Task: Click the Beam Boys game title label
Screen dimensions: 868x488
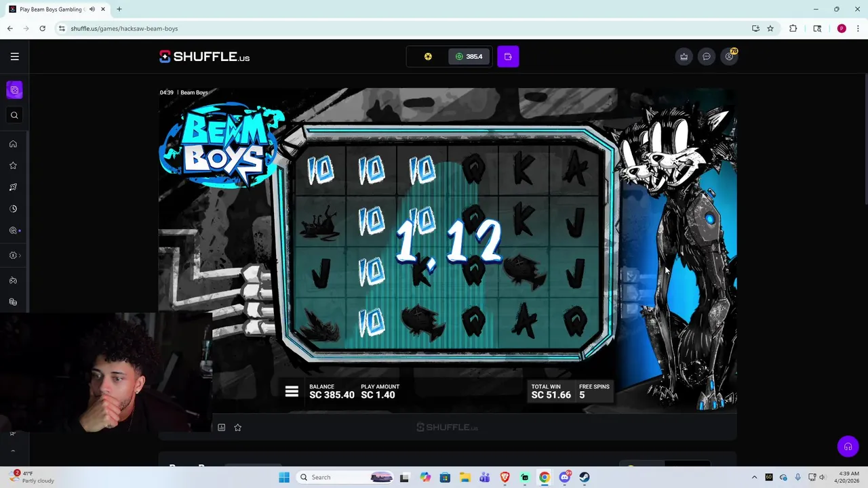Action: 194,92
